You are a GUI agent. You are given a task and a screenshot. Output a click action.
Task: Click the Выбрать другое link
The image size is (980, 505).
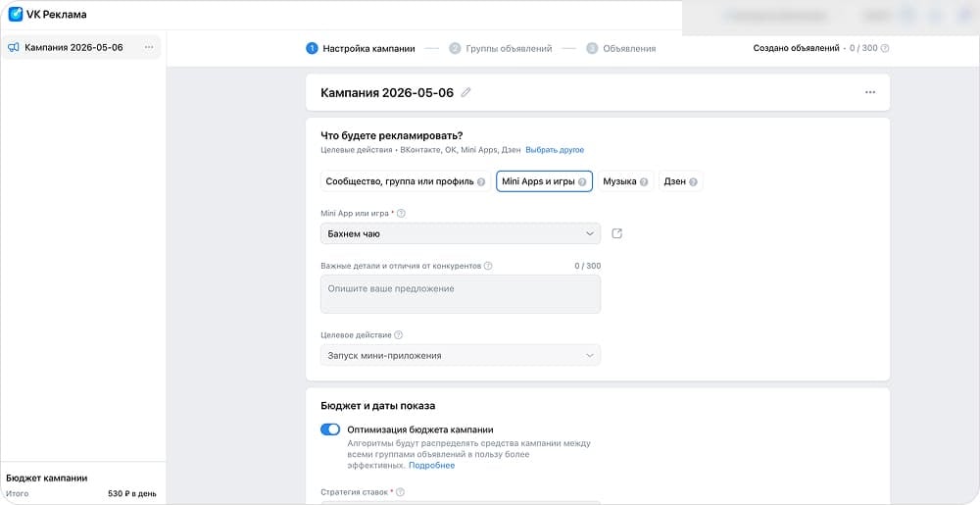tap(555, 150)
